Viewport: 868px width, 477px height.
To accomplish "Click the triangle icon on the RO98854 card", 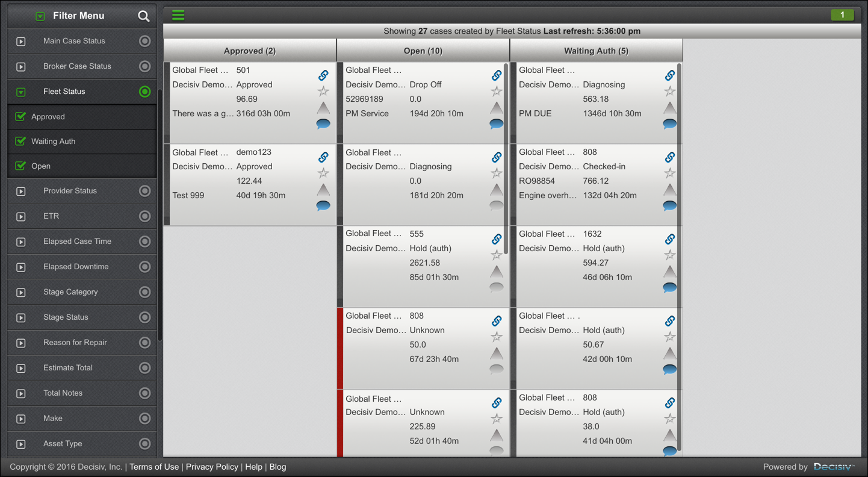I will coord(670,190).
